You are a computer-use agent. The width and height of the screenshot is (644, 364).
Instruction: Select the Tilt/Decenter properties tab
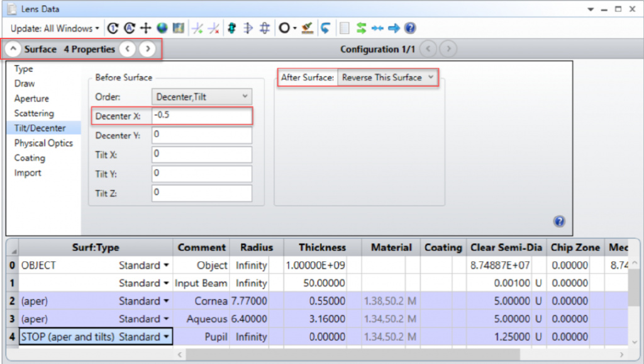click(x=43, y=128)
